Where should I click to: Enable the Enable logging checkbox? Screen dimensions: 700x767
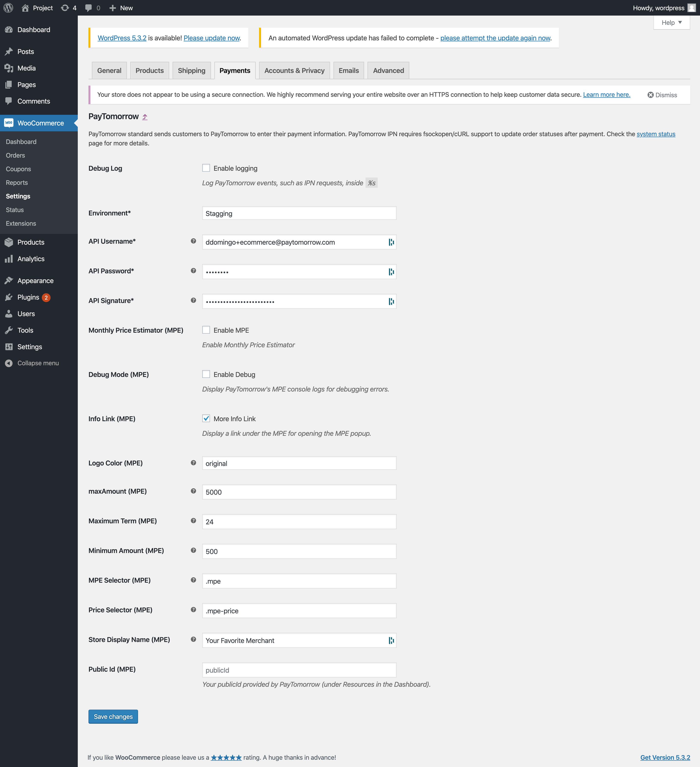pos(206,168)
